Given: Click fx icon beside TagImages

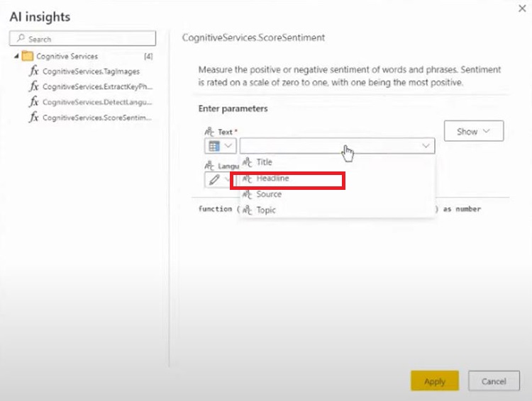Looking at the screenshot, I should (33, 71).
